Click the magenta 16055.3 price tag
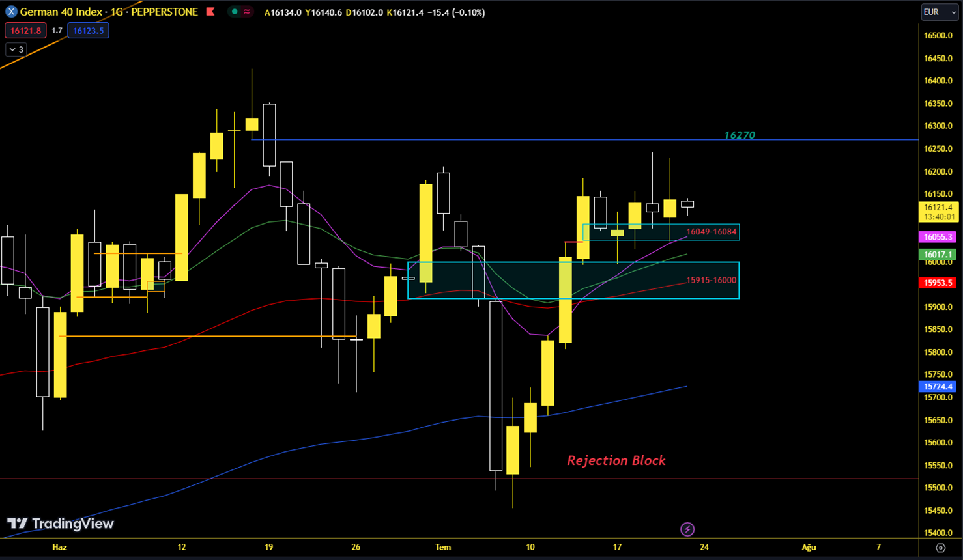Viewport: 963px width, 560px height. click(x=938, y=237)
